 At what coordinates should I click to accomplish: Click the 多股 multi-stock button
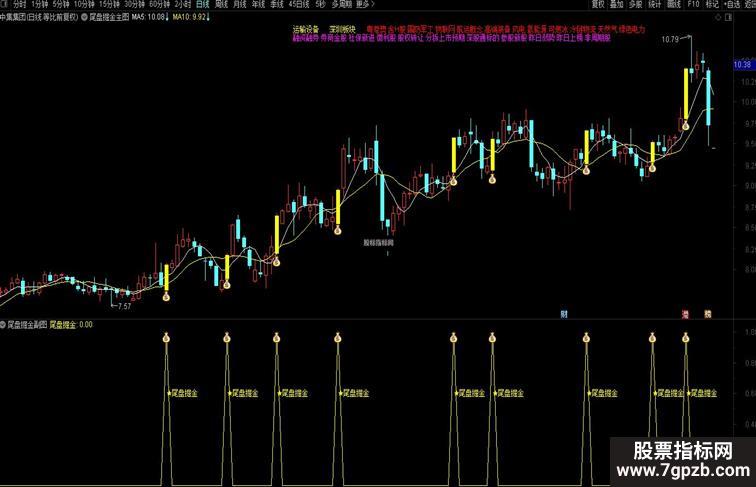(635, 4)
